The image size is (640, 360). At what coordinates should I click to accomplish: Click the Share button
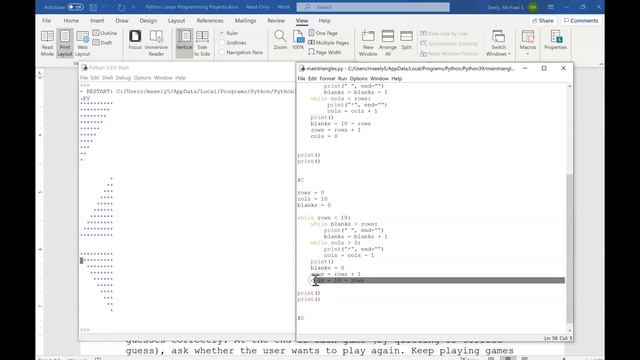coord(543,20)
